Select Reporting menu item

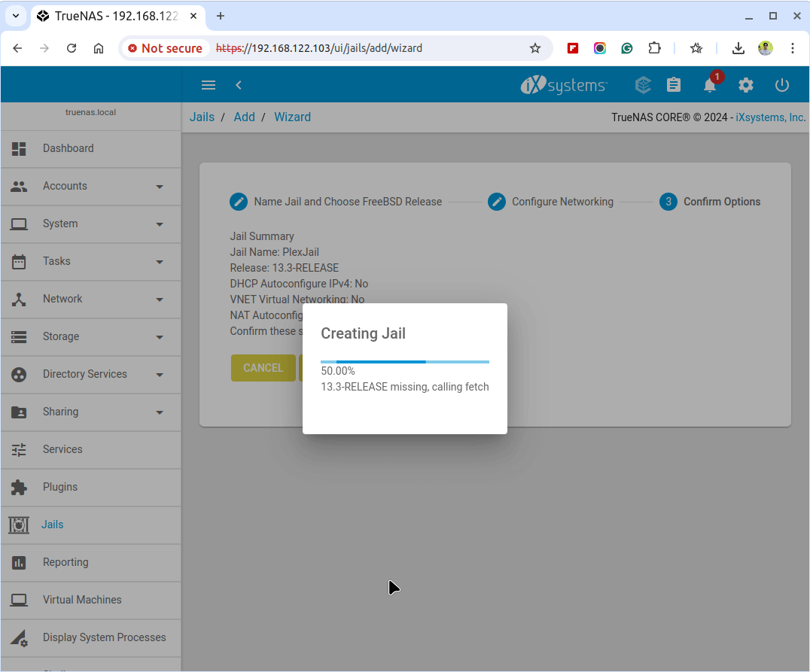point(91,563)
